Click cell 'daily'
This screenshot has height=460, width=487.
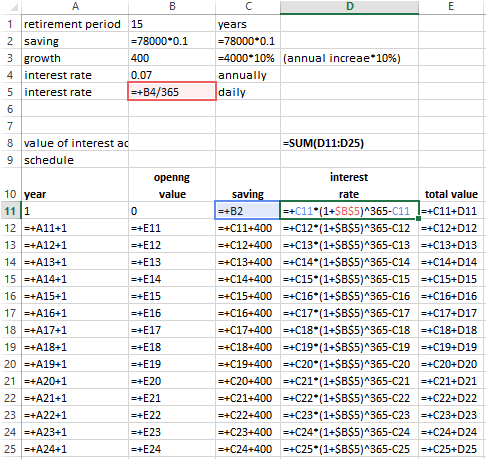coord(248,92)
